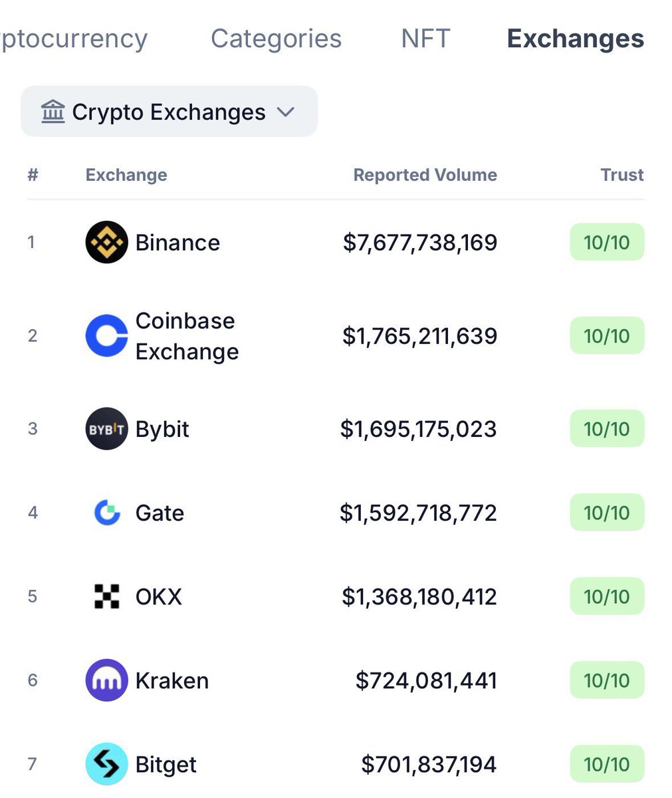Click the Kraken logo icon
Screen dimensions: 672x798
[x=106, y=680]
